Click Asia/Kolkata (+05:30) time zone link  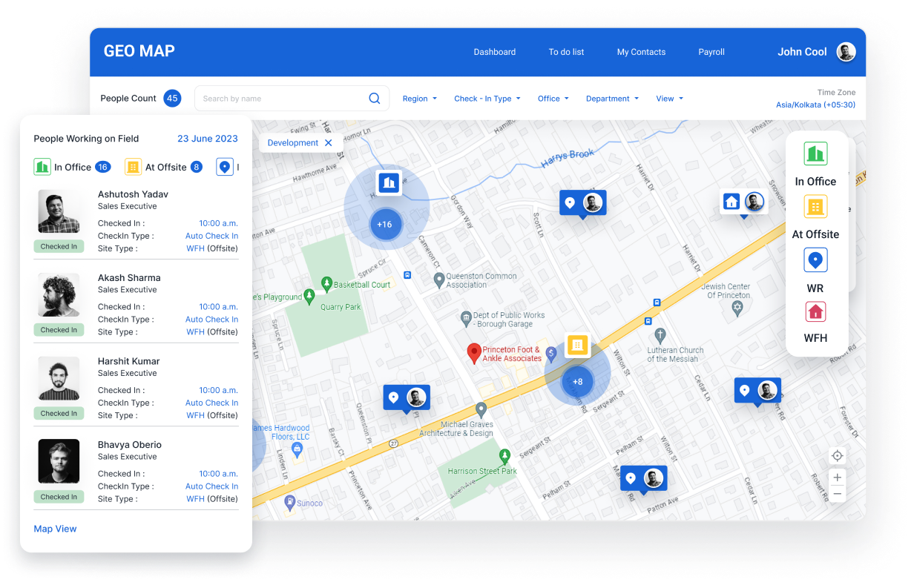(x=815, y=105)
